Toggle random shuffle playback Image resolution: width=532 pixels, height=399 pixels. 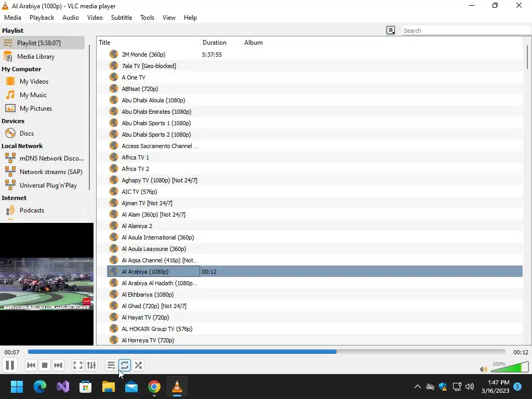(138, 365)
